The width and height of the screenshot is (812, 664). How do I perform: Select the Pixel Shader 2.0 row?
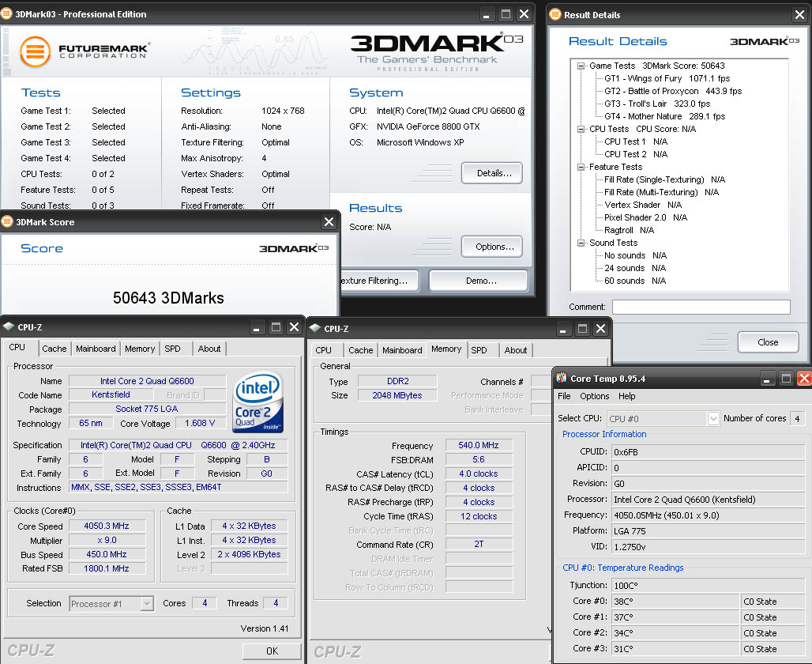click(x=646, y=217)
